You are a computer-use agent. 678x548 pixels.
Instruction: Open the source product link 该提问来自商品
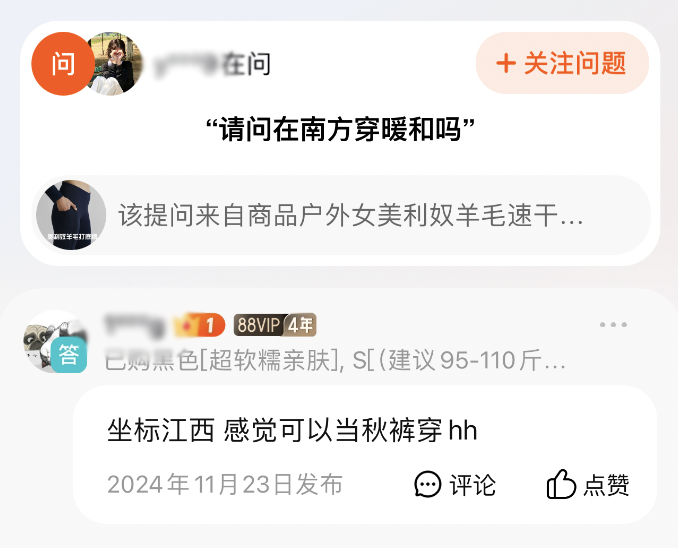tap(341, 215)
